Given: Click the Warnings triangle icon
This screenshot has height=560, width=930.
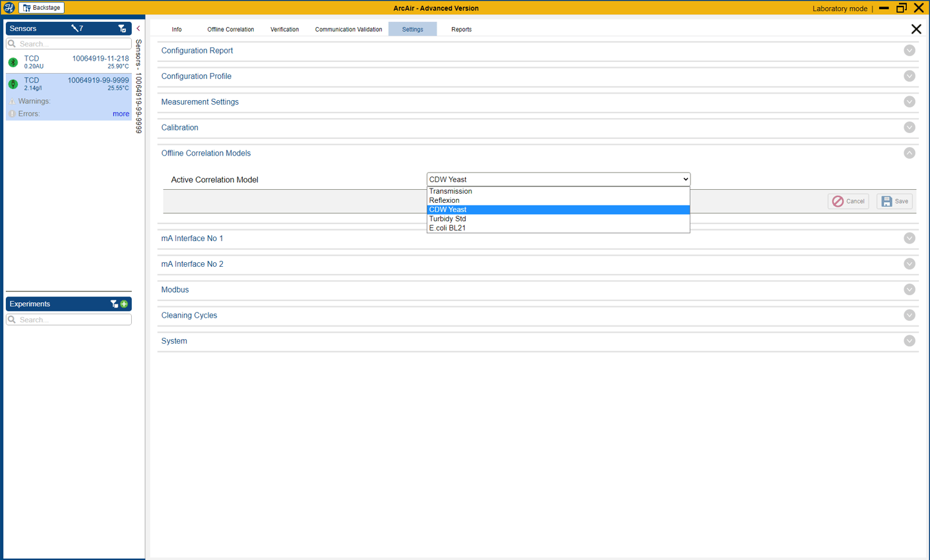Looking at the screenshot, I should 12,101.
